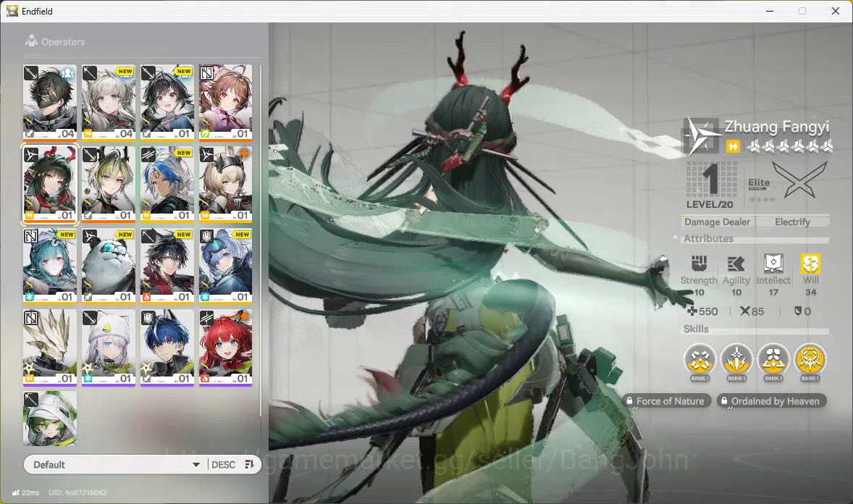This screenshot has width=853, height=504.
Task: Click RANK 1 label under the first skill
Action: [699, 378]
